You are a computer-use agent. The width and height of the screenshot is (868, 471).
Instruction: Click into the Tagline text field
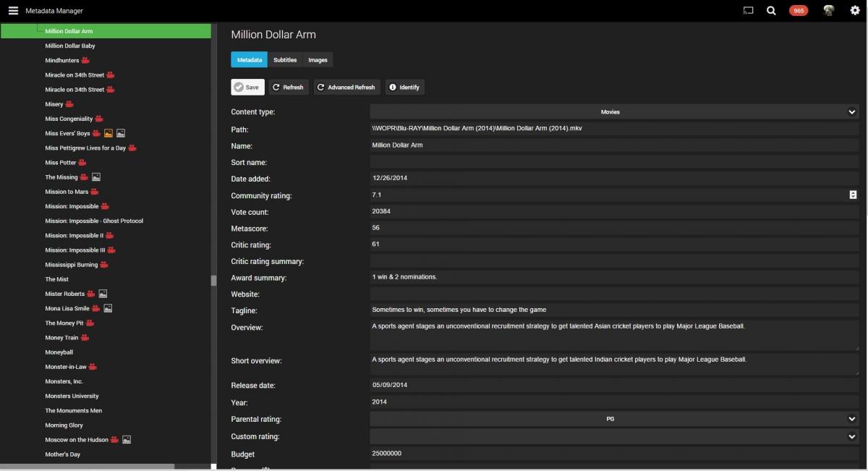pos(613,310)
